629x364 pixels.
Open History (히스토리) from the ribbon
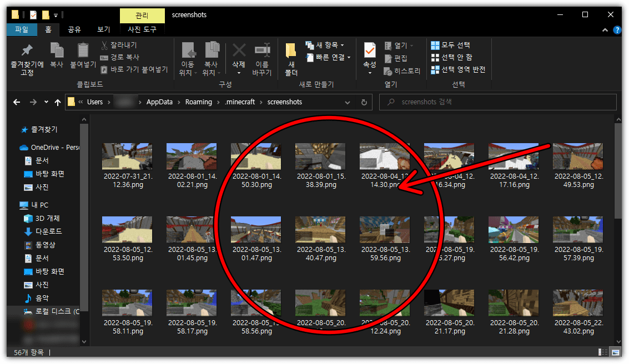pos(402,71)
